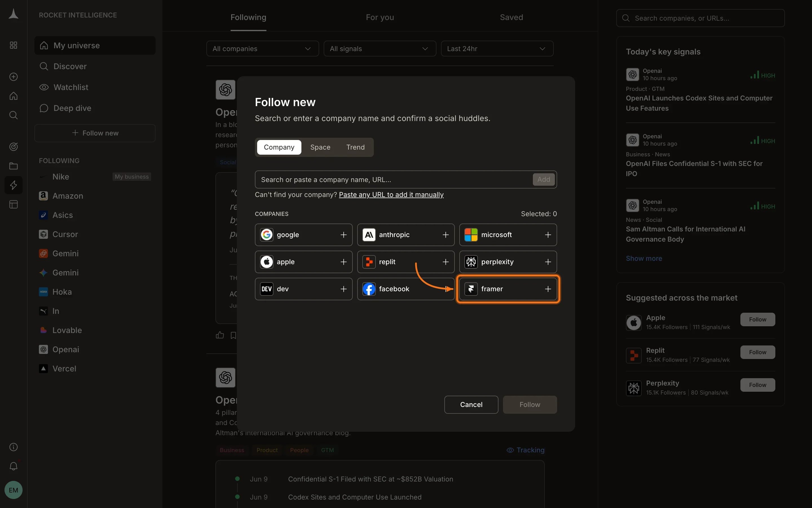
Task: Add perplexity with its plus icon
Action: point(548,262)
